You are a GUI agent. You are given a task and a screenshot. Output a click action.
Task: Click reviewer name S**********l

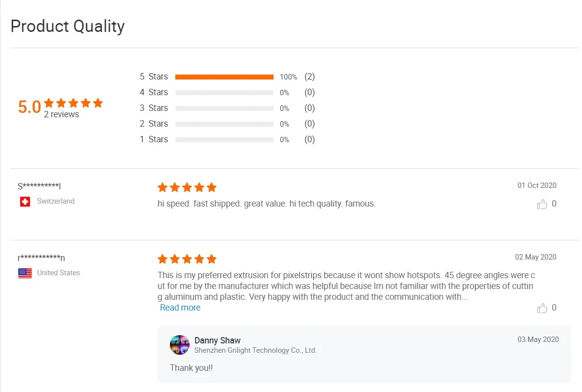point(39,186)
